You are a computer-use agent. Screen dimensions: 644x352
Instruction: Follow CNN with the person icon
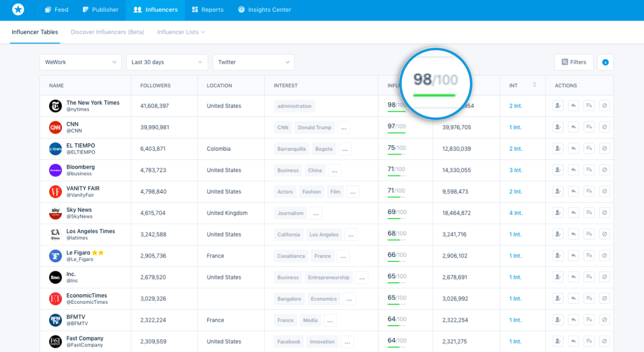point(558,127)
